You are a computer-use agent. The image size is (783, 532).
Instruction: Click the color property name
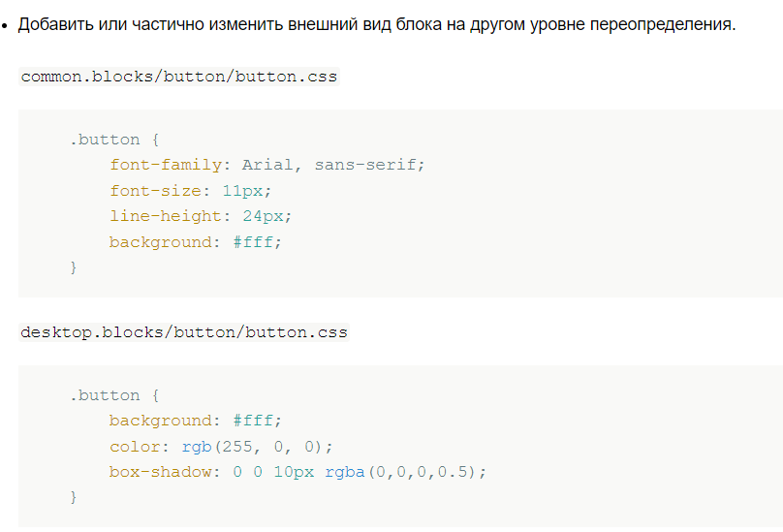point(135,447)
